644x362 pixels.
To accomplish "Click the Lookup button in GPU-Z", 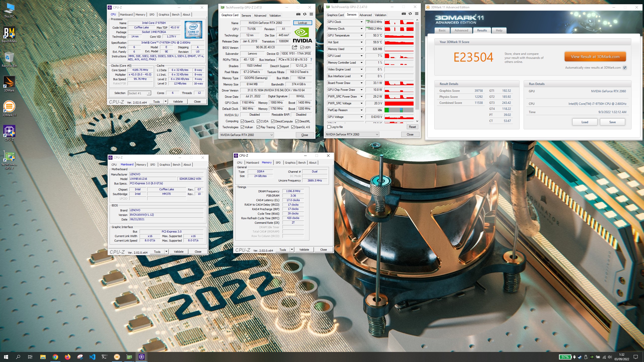I will [302, 23].
